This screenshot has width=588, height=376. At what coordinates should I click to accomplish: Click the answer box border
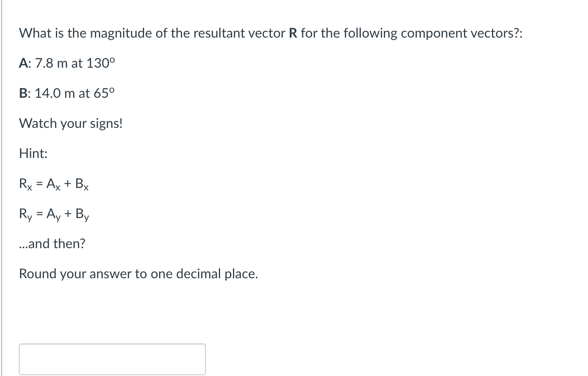pos(112,344)
